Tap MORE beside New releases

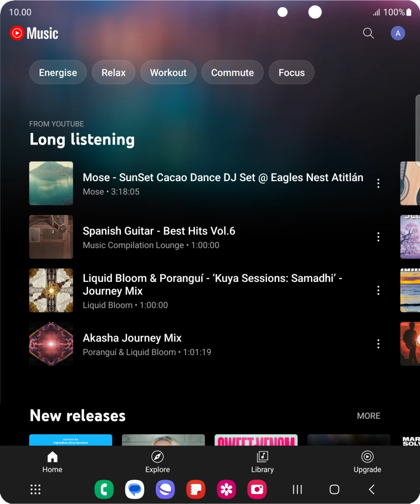click(368, 416)
